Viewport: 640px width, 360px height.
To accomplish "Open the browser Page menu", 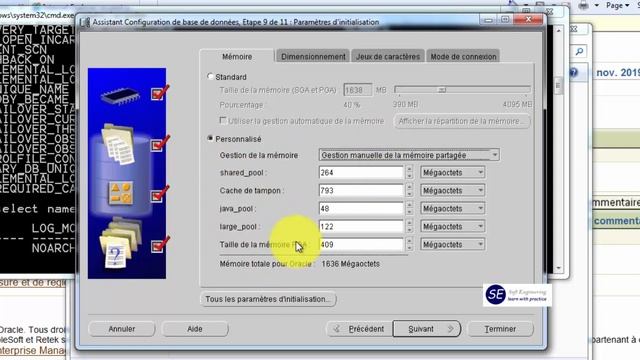I will [x=618, y=5].
